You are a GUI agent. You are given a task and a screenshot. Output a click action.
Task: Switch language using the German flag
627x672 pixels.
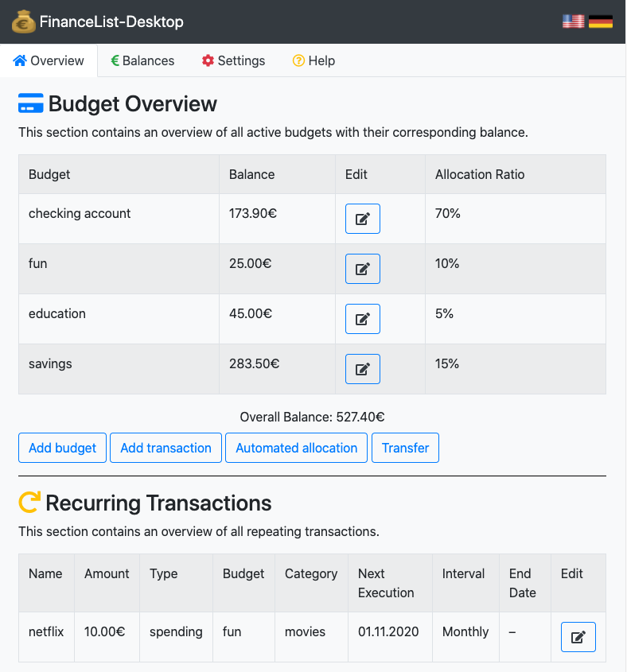coord(601,21)
